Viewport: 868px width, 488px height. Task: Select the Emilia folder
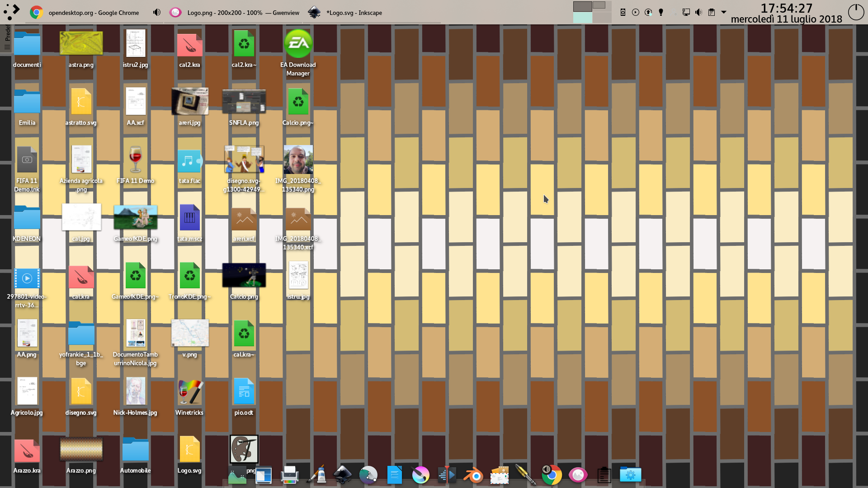(x=27, y=107)
